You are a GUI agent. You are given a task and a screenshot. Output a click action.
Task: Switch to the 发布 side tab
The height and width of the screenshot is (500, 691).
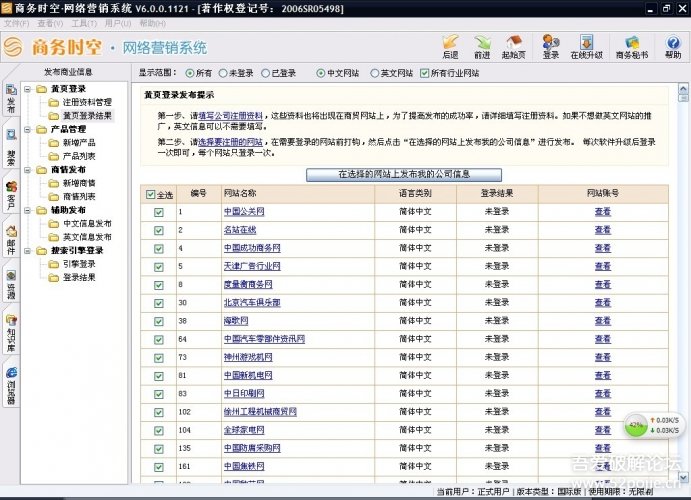coord(11,99)
